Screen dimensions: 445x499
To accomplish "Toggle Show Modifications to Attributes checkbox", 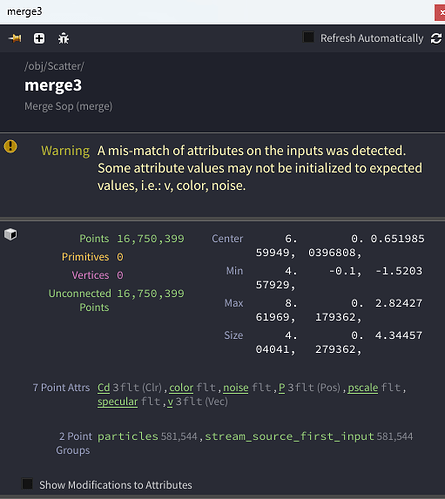I will (27, 484).
